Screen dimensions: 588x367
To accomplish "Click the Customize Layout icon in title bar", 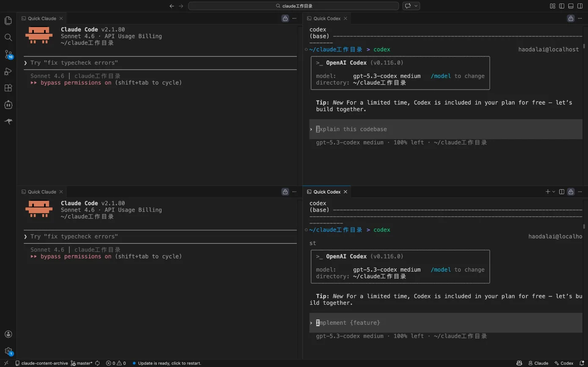I will (552, 6).
